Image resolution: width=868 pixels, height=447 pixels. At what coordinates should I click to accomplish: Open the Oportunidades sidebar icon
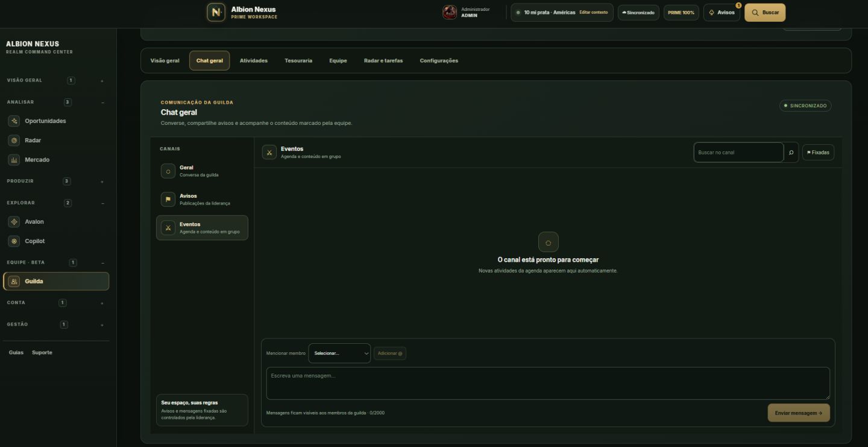(x=14, y=121)
